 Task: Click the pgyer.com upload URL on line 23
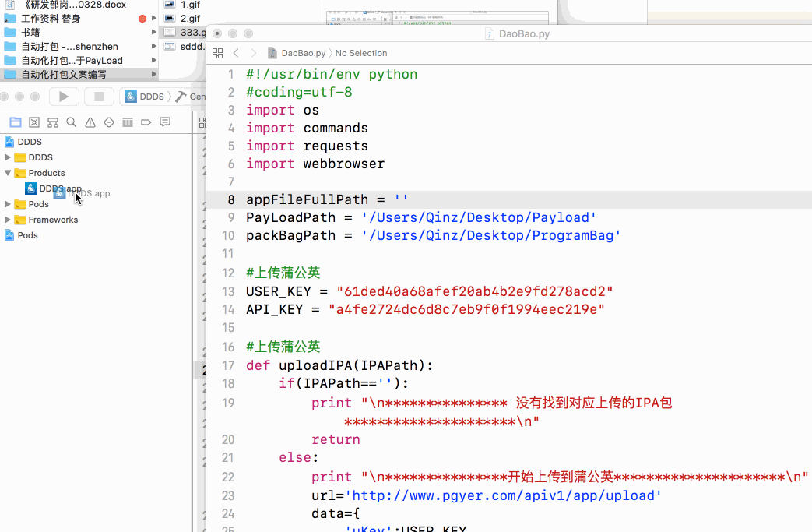(504, 495)
